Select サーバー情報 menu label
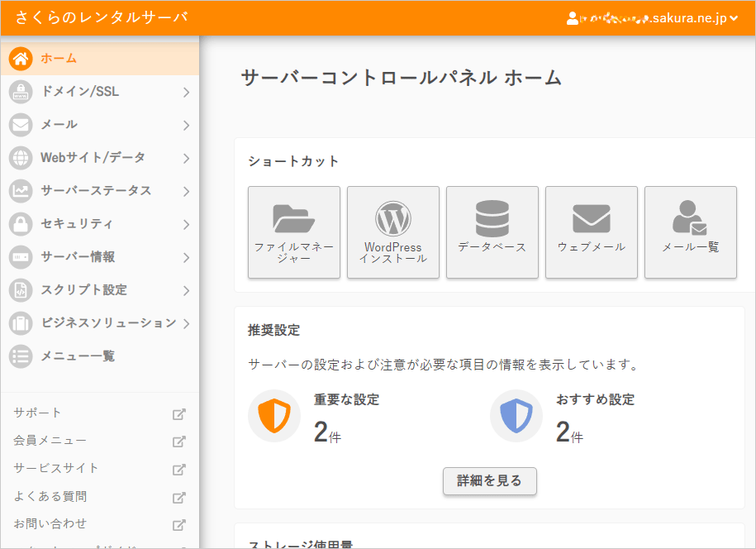The width and height of the screenshot is (756, 549). coord(78,256)
